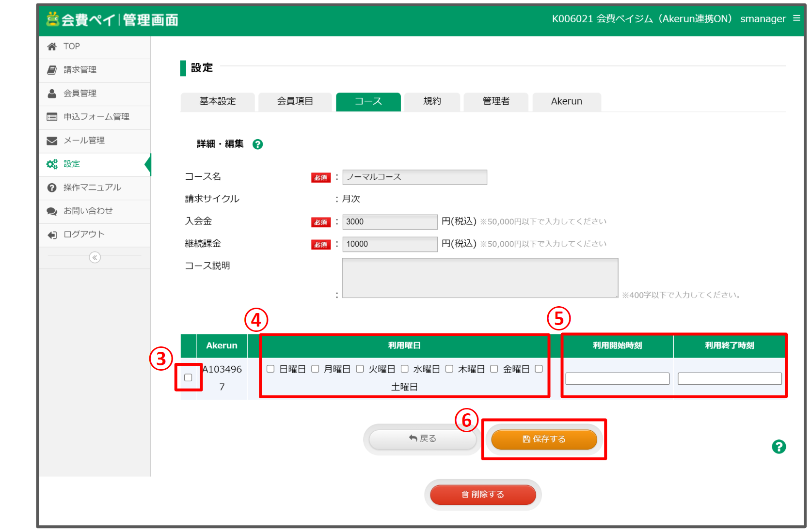The image size is (811, 532).
Task: Click the 利用開始時刻 input field
Action: (617, 378)
